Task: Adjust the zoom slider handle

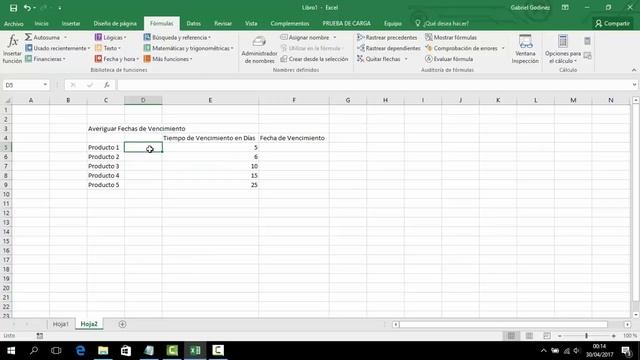Action: (x=587, y=336)
